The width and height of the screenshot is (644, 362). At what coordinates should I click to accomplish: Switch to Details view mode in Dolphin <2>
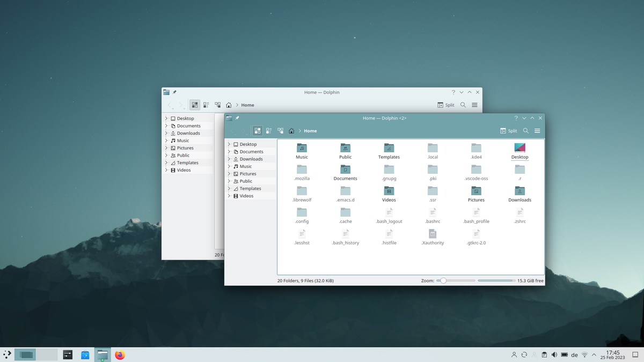tap(280, 131)
